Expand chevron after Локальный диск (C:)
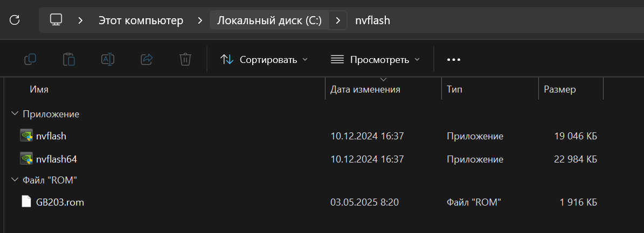 [338, 20]
